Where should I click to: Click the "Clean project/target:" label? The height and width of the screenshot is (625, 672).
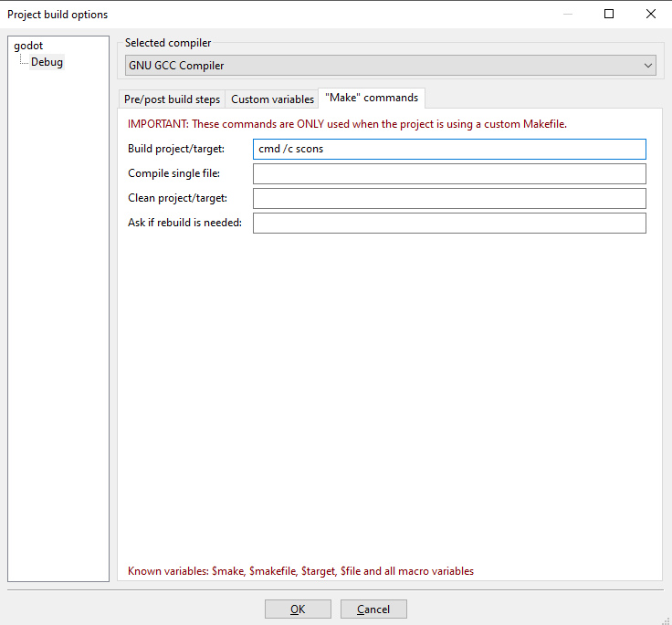click(x=177, y=198)
